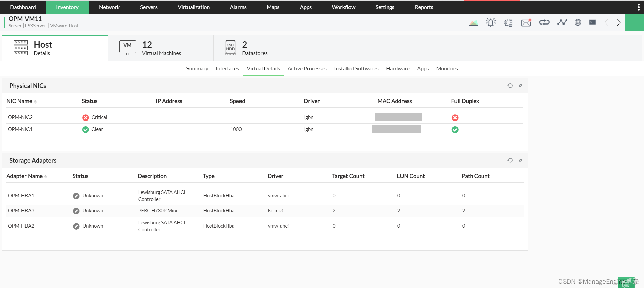This screenshot has width=644, height=288.
Task: Open the graphs chart icon
Action: (x=473, y=22)
